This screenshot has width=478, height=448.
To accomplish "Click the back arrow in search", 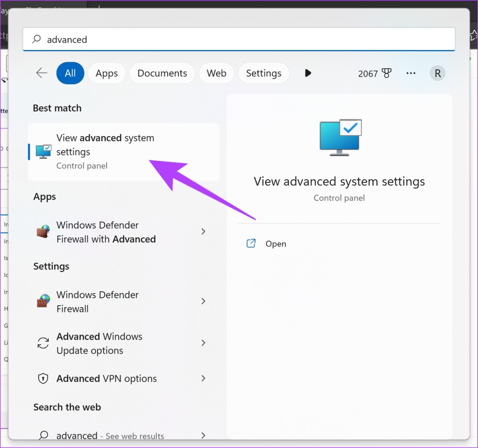I will tap(41, 73).
